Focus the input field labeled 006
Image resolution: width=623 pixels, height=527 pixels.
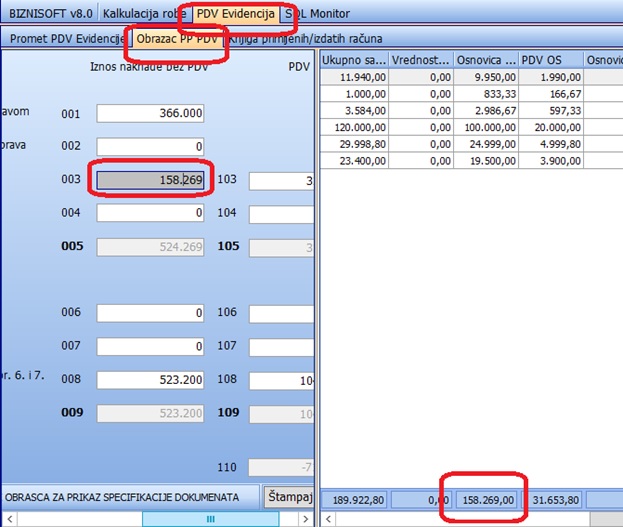pyautogui.click(x=152, y=313)
